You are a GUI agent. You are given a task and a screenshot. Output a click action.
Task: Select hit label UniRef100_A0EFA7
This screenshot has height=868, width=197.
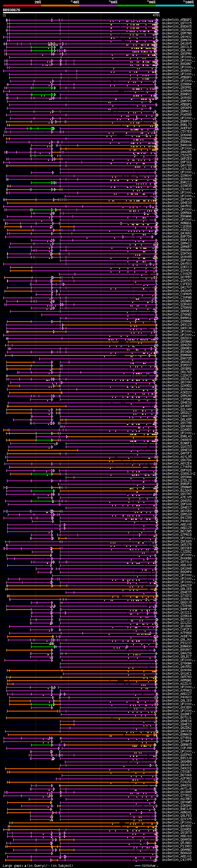[177, 128]
